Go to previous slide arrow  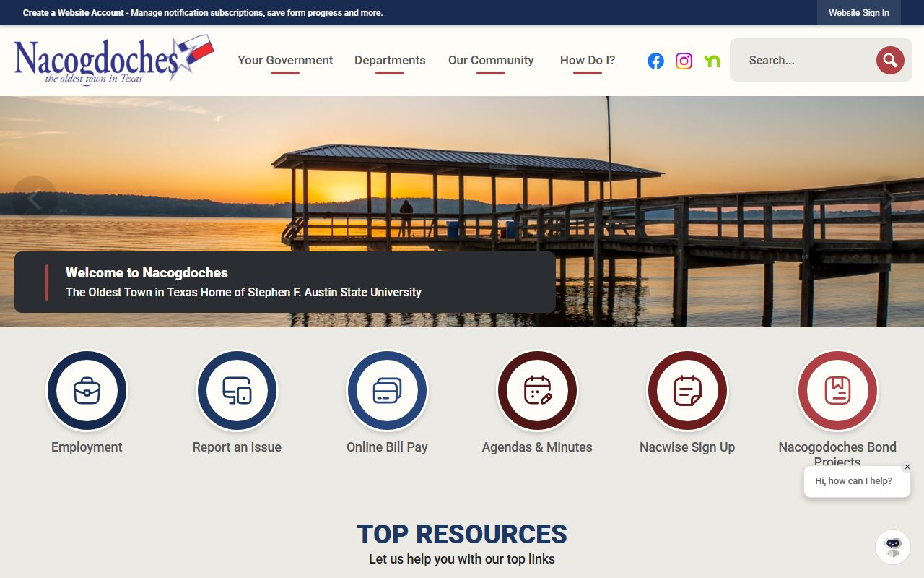click(34, 198)
